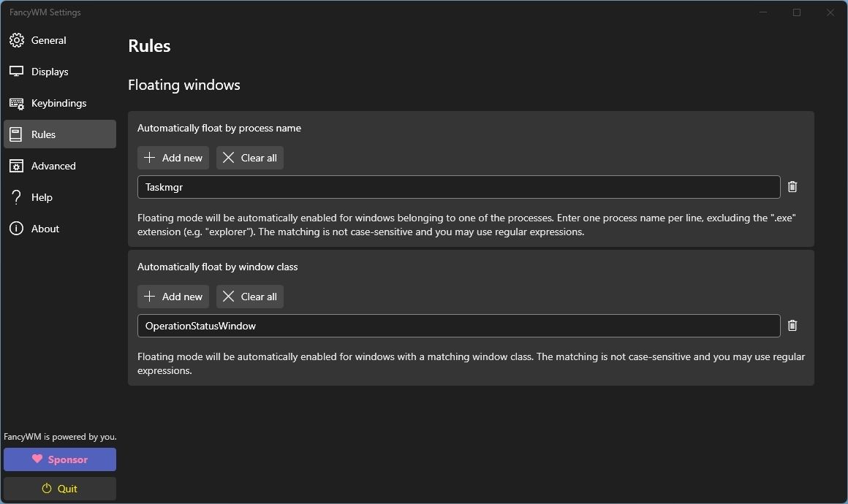
Task: Click the X icon on process Clear all
Action: 229,157
